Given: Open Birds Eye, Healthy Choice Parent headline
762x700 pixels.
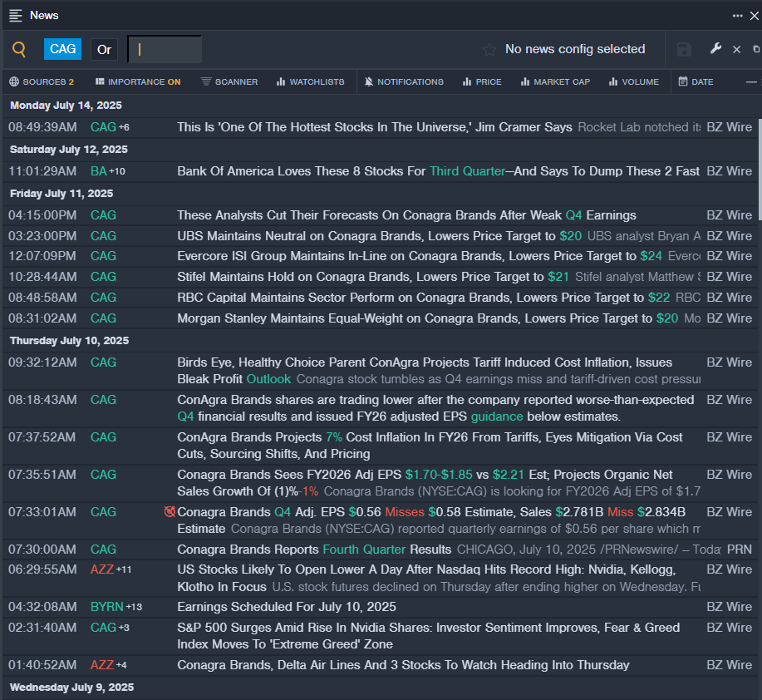Looking at the screenshot, I should [425, 371].
